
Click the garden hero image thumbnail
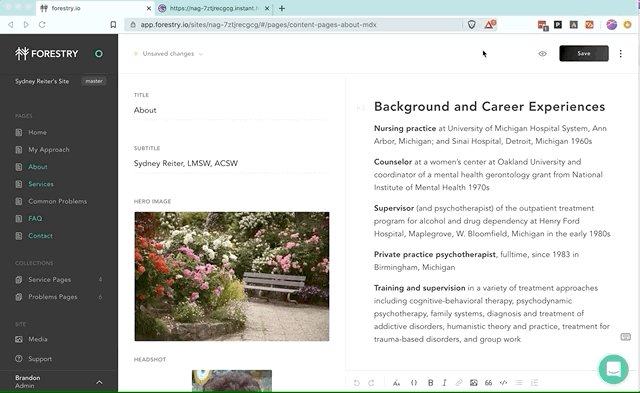pos(231,276)
